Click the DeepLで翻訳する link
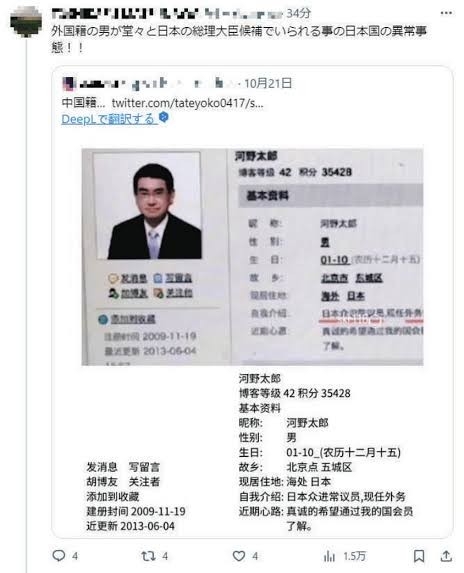The width and height of the screenshot is (464, 573). pos(108,119)
